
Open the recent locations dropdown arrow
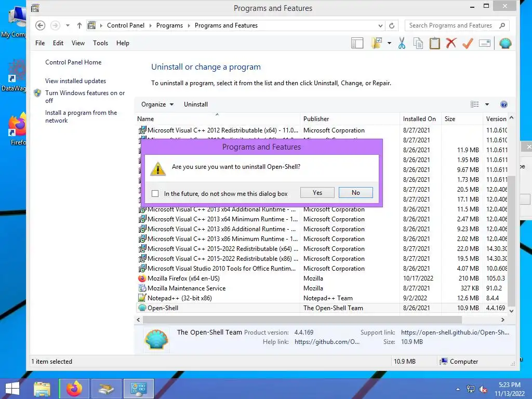tap(68, 25)
